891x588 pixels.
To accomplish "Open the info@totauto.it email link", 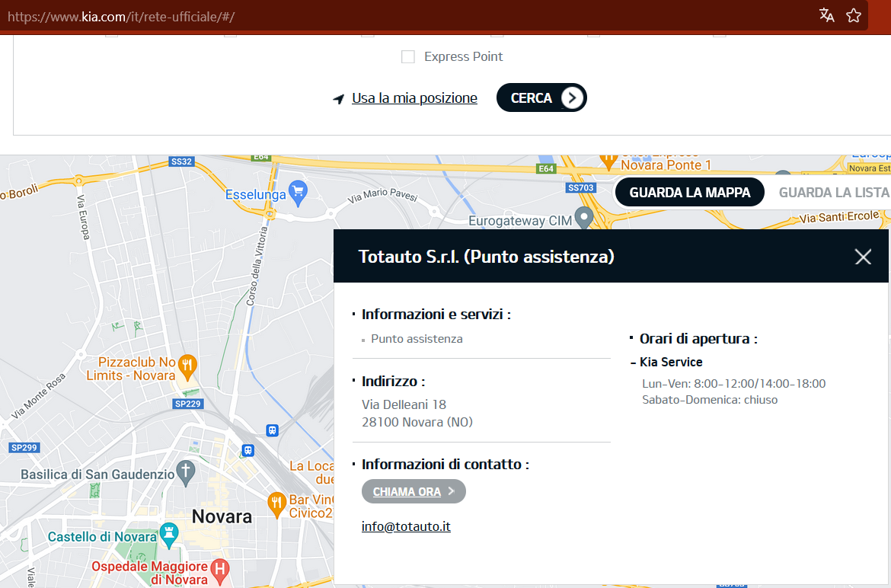I will click(x=407, y=526).
